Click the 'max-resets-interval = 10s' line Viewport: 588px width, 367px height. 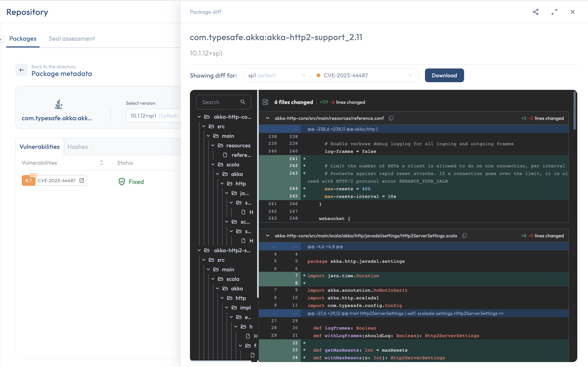(x=360, y=196)
